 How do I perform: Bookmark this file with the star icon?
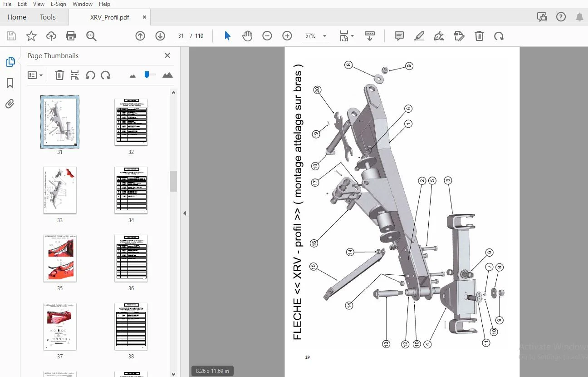pos(31,36)
